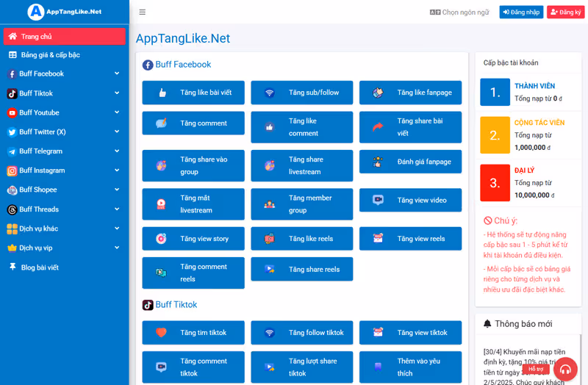Open the Tăng follow tiktok service
588x385 pixels.
(302, 333)
